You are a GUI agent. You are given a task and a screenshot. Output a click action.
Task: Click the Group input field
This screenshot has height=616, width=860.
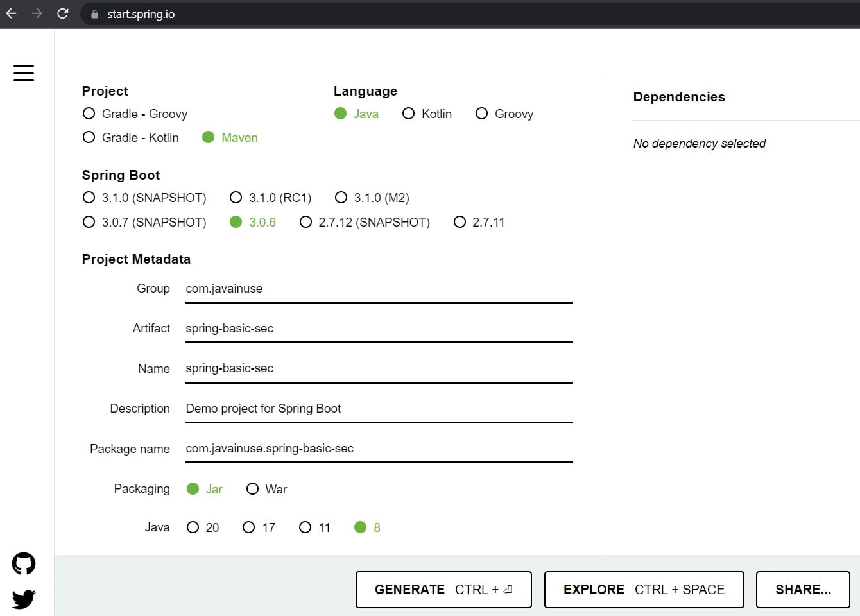click(x=379, y=289)
